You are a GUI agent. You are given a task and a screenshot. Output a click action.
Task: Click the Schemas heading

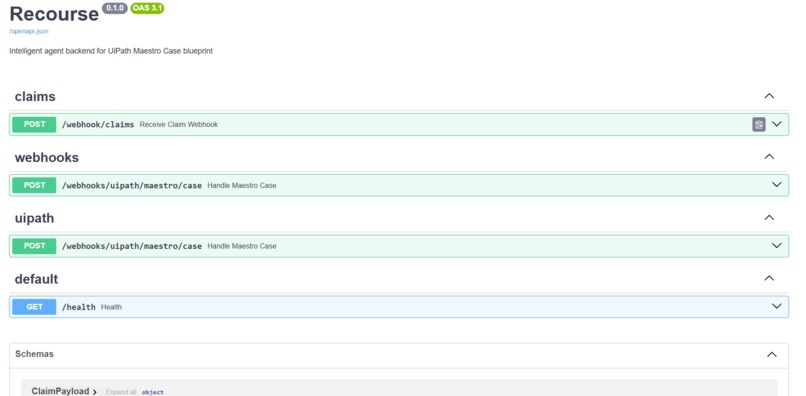[x=34, y=354]
